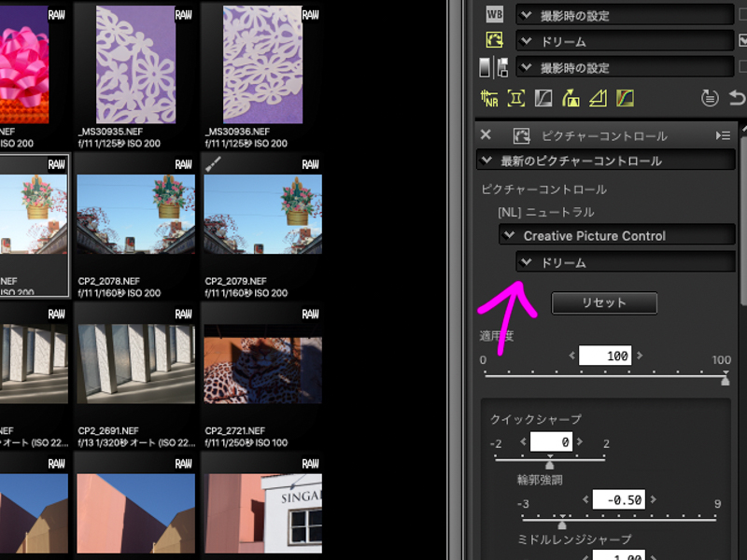Select the SINGA building thumbnail
The width and height of the screenshot is (747, 560).
point(262,513)
